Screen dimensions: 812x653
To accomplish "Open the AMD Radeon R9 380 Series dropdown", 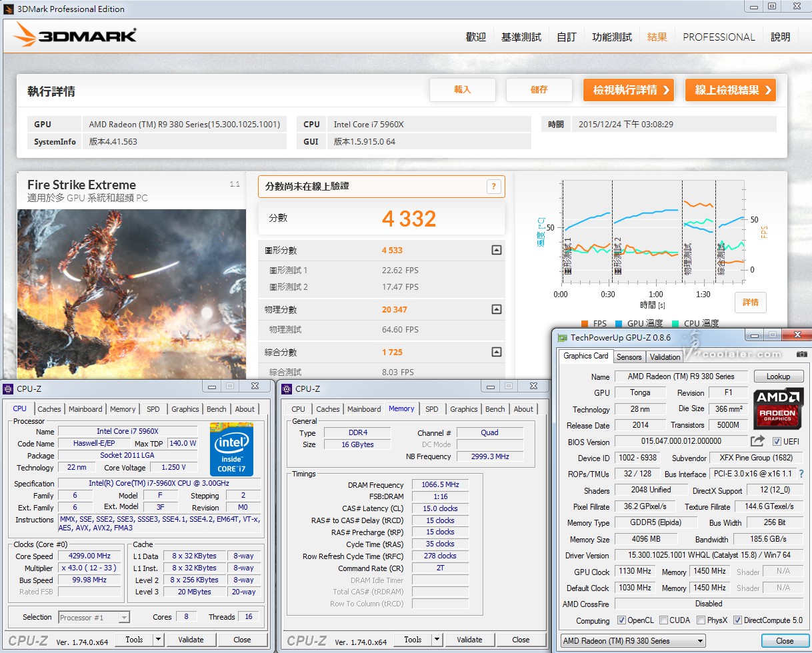I will [x=633, y=641].
